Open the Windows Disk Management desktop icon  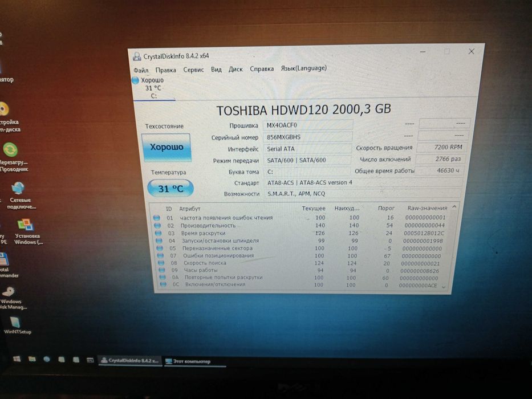coord(11,298)
